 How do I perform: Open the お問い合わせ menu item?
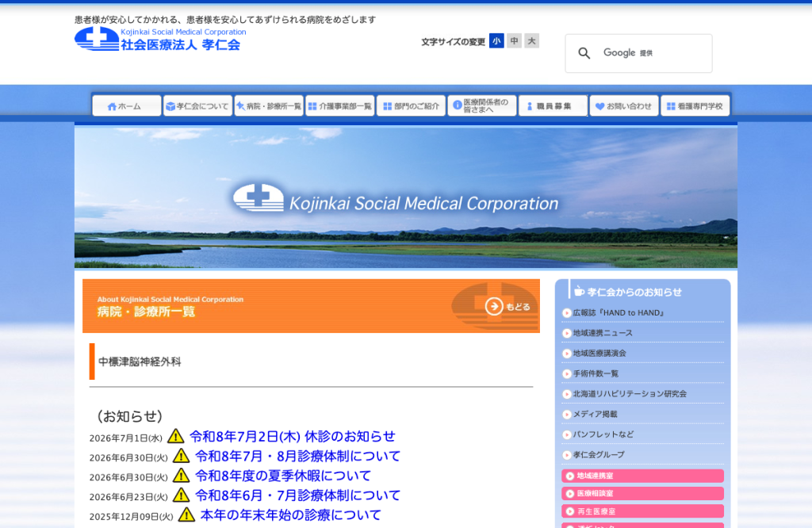[624, 105]
